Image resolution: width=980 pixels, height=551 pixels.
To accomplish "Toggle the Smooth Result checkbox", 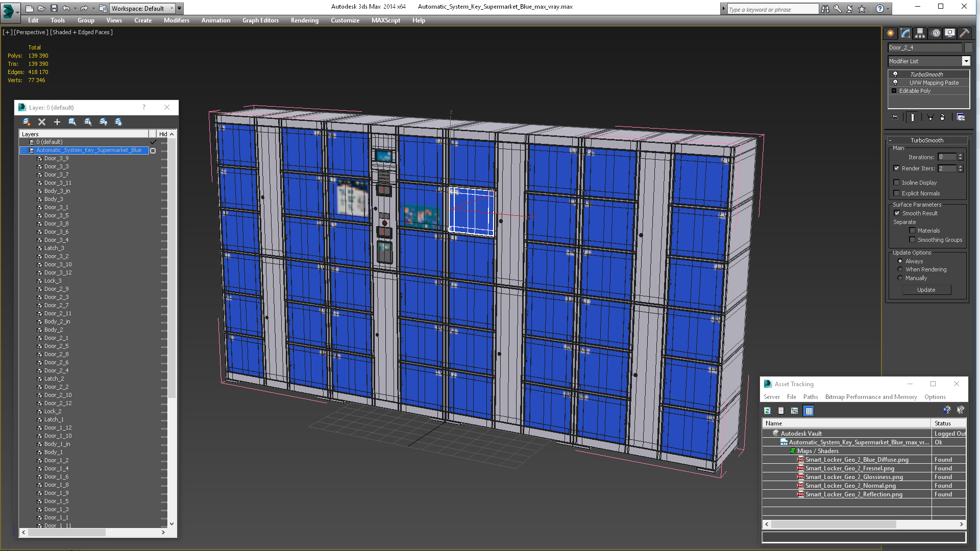I will tap(897, 213).
